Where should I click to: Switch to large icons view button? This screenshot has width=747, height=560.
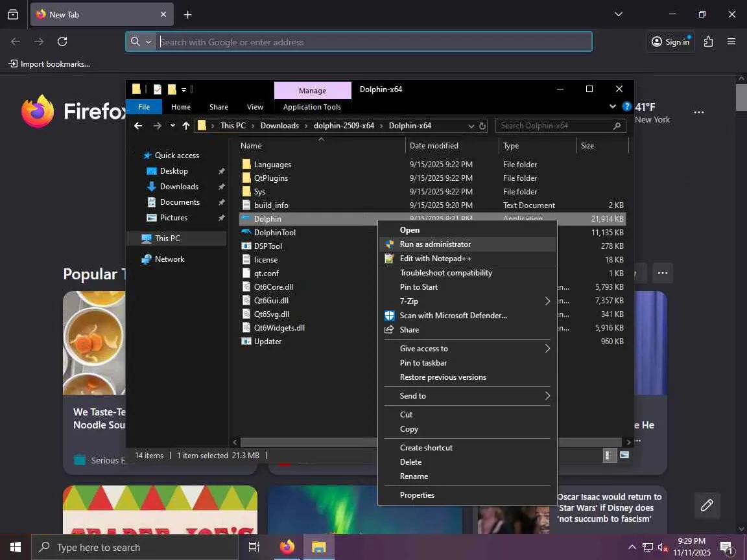624,455
